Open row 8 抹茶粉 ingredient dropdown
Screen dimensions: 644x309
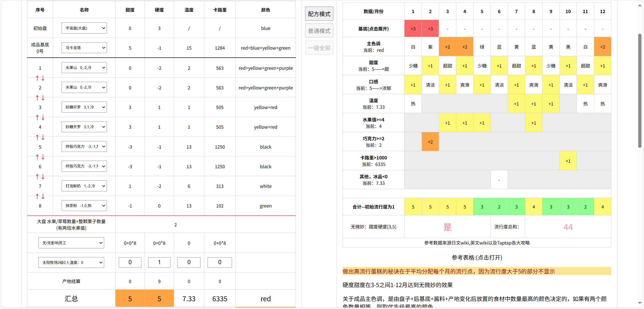[84, 205]
